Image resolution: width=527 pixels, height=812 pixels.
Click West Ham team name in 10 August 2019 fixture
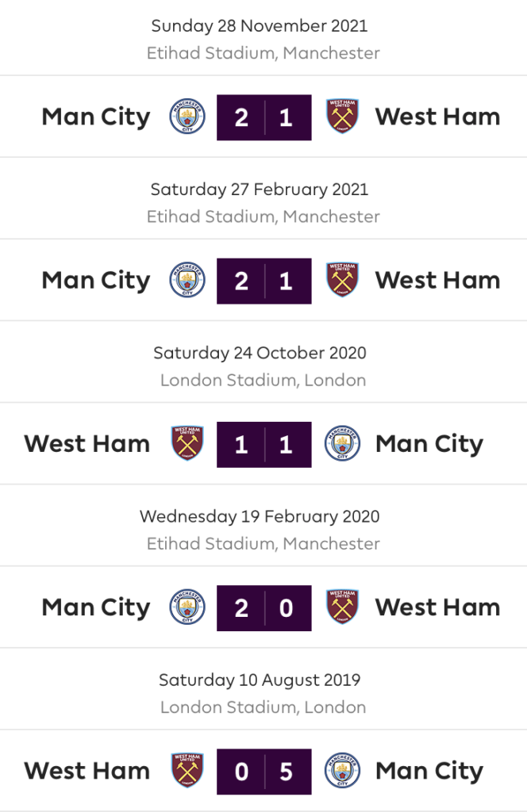pos(87,771)
